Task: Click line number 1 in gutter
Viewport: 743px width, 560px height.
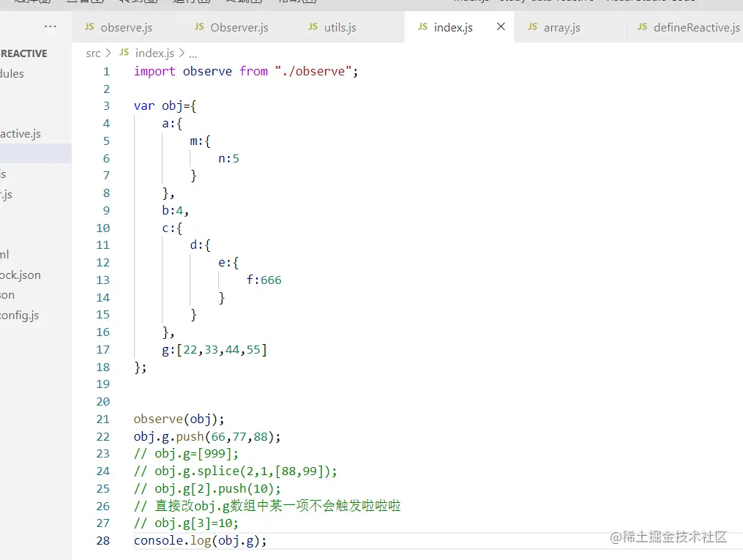Action: [106, 72]
